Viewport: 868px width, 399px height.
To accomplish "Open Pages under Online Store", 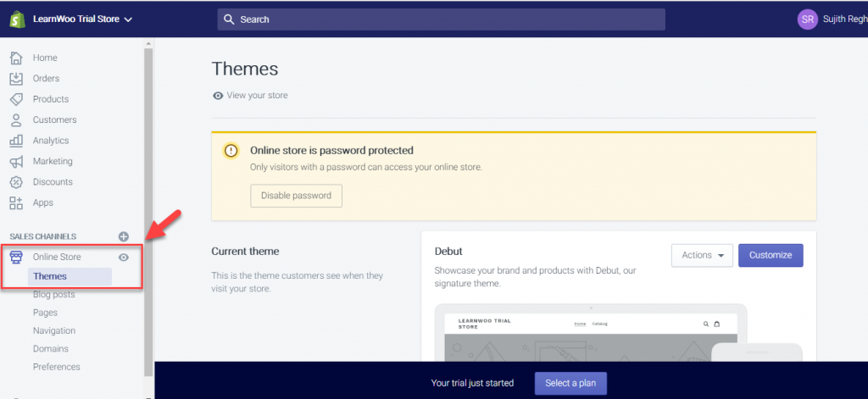I will coord(45,313).
